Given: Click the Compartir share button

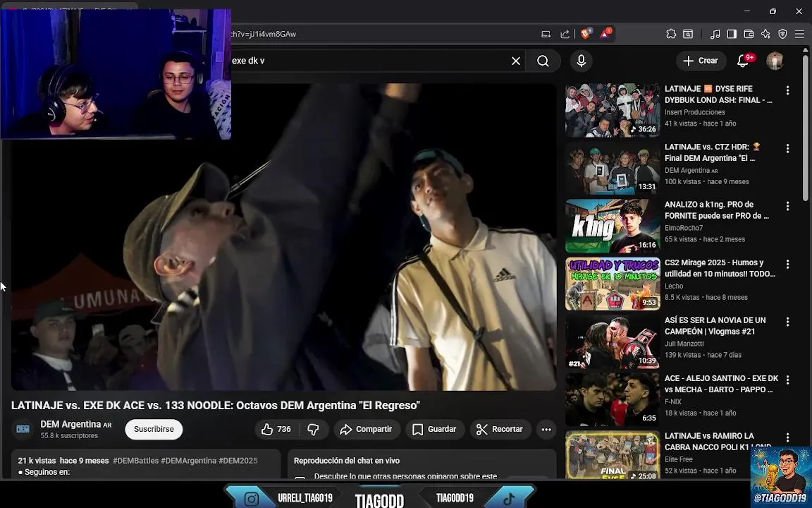Looking at the screenshot, I should tap(366, 429).
